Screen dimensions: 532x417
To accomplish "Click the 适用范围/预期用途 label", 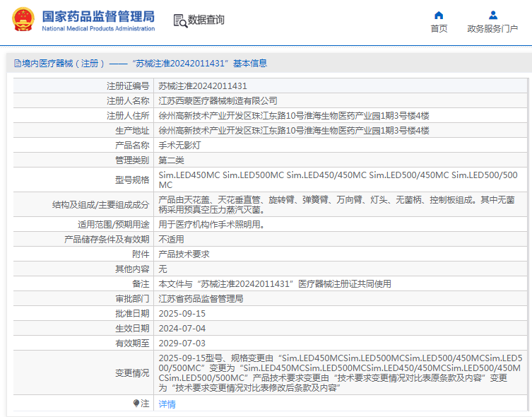I will coord(113,225).
